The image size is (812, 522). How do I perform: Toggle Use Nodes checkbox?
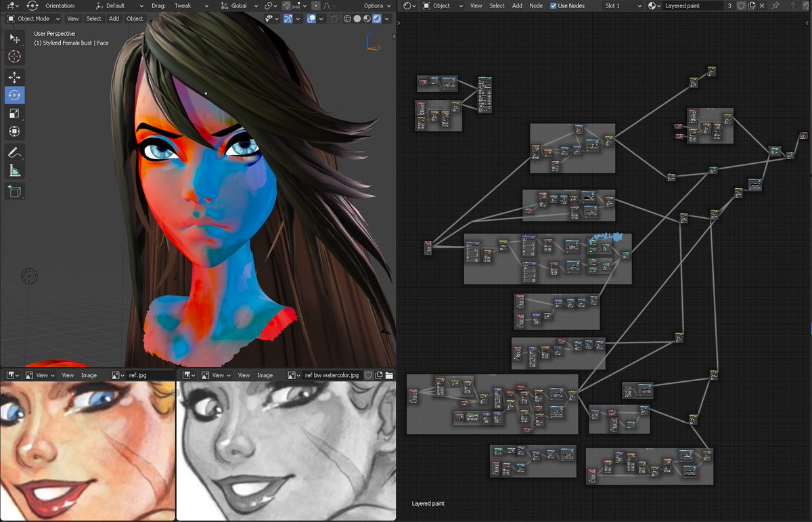554,5
